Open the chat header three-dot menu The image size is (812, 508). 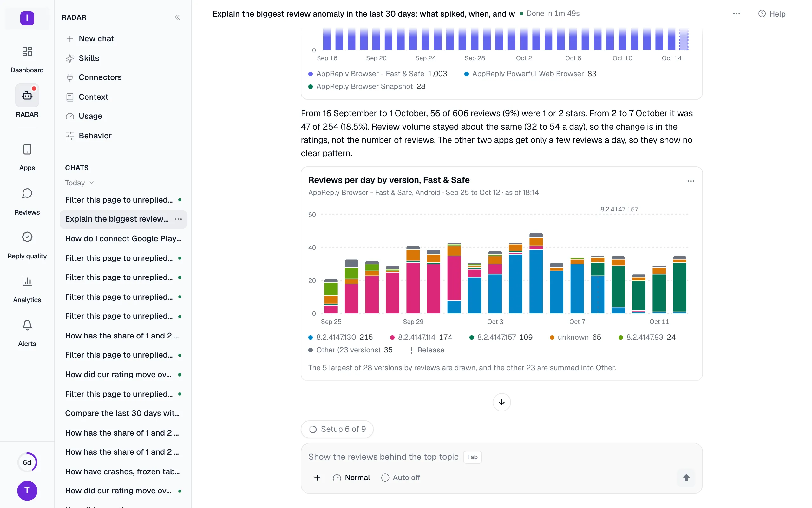(736, 14)
